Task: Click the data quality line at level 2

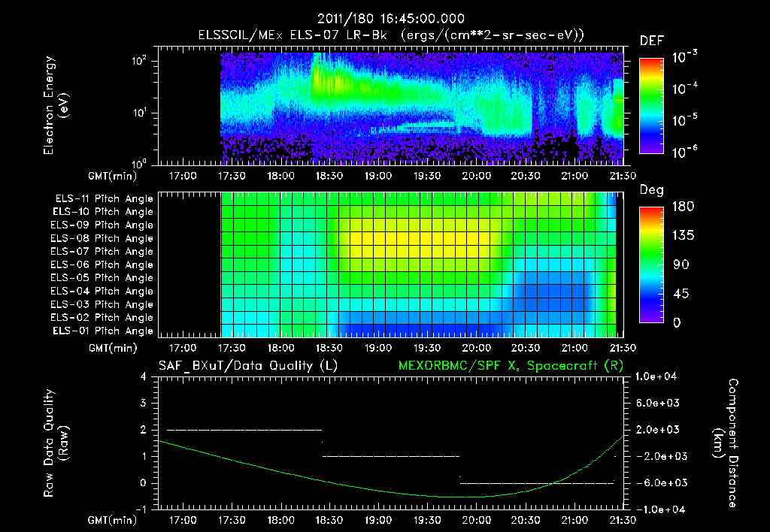Action: 244,430
